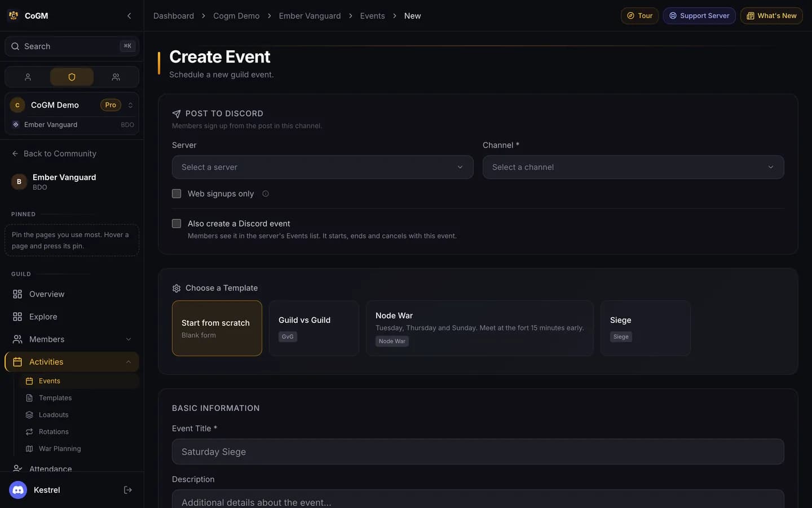Focus the sidebar Search field
Screen dimensions: 812x508
[x=72, y=46]
